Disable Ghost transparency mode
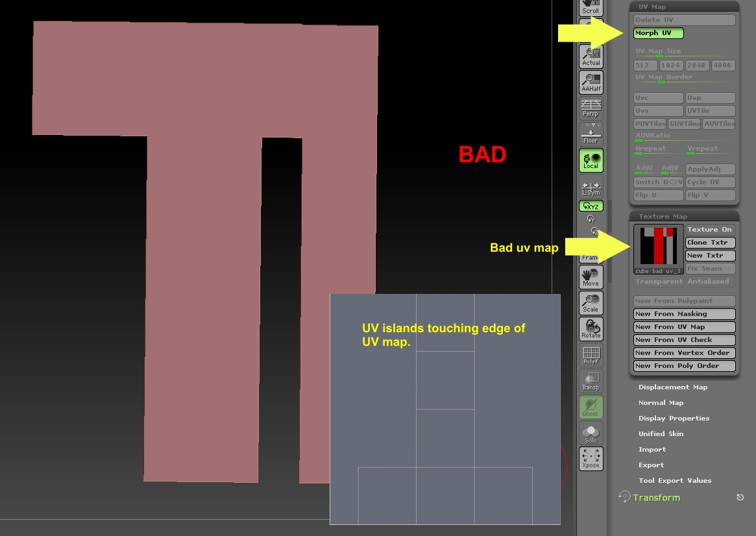 pyautogui.click(x=591, y=406)
